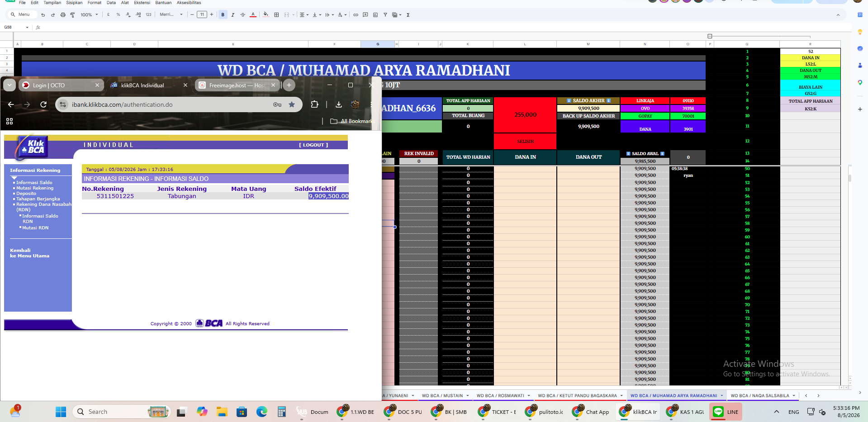
Task: Open the Windows Start menu
Action: pyautogui.click(x=61, y=412)
